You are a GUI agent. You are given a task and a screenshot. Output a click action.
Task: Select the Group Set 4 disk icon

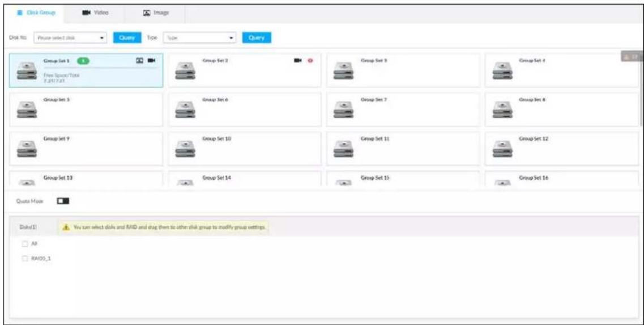pyautogui.click(x=502, y=70)
